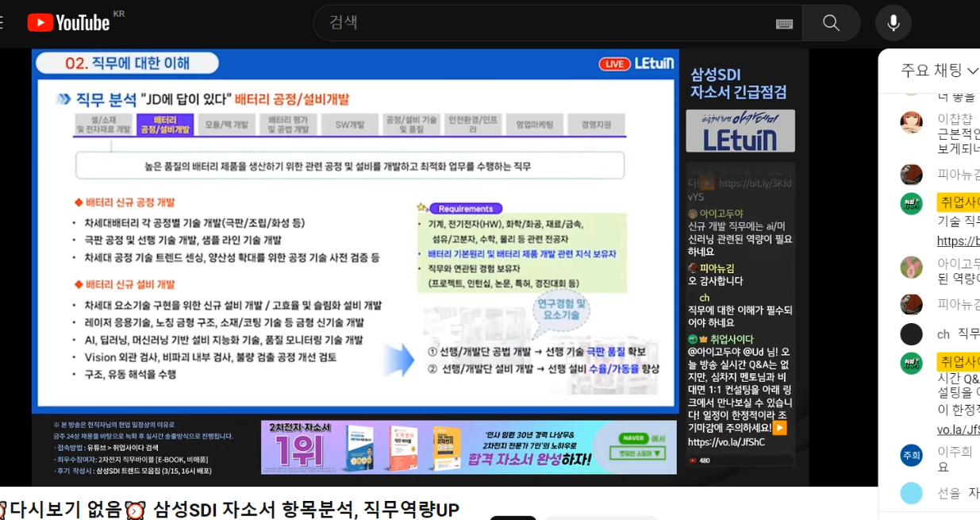Click the black avatar of user ch
The image size is (980, 520).
coord(911,334)
